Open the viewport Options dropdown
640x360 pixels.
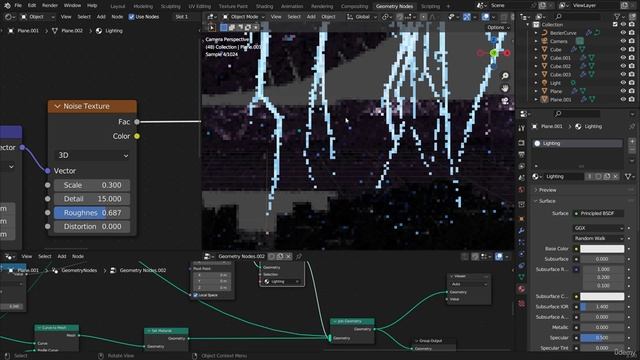point(498,27)
